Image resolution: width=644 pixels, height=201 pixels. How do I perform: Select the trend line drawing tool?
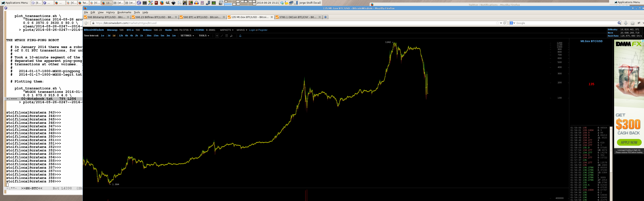(222, 36)
